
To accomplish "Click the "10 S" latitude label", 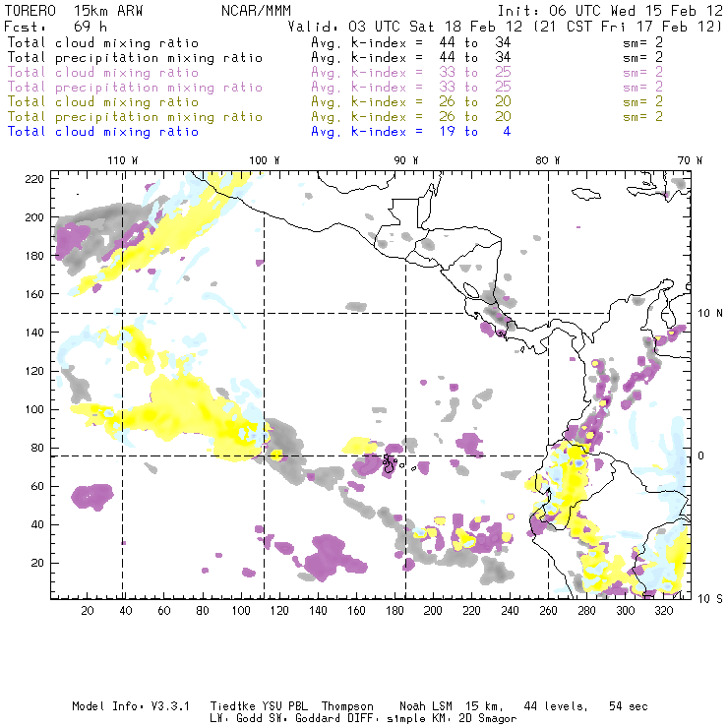I will coord(710,599).
